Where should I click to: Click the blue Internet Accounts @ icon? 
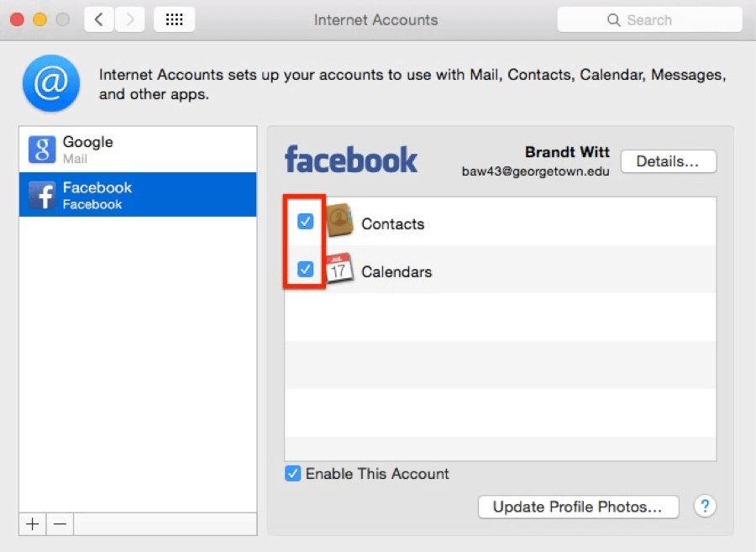(x=52, y=84)
